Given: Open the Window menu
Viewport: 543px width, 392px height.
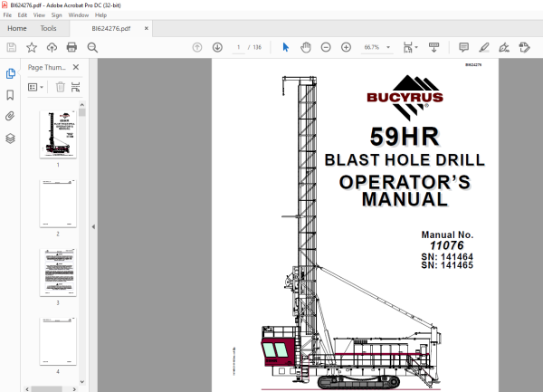Looking at the screenshot, I should click(78, 15).
